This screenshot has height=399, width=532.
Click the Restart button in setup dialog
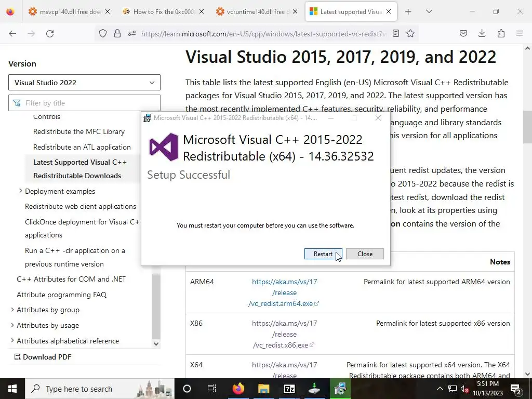pos(323,254)
